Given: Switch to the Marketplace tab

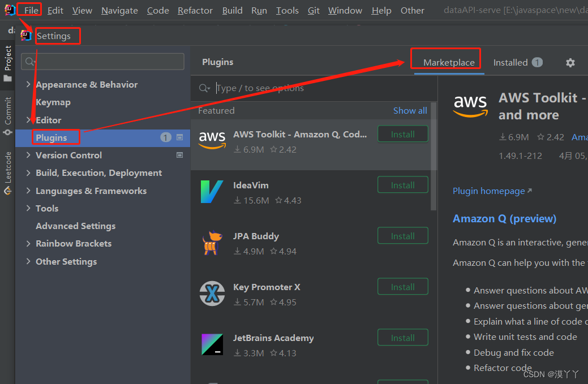Looking at the screenshot, I should click(x=449, y=63).
